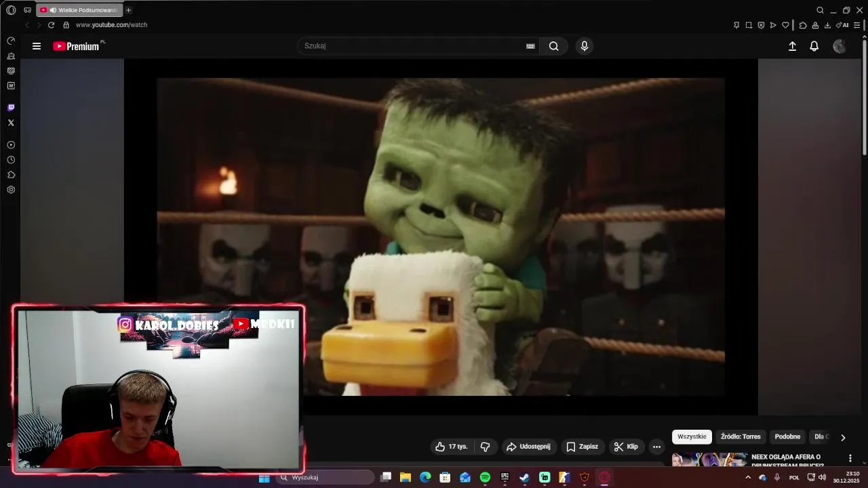Open the Flow send icon in toolbar

click(773, 25)
